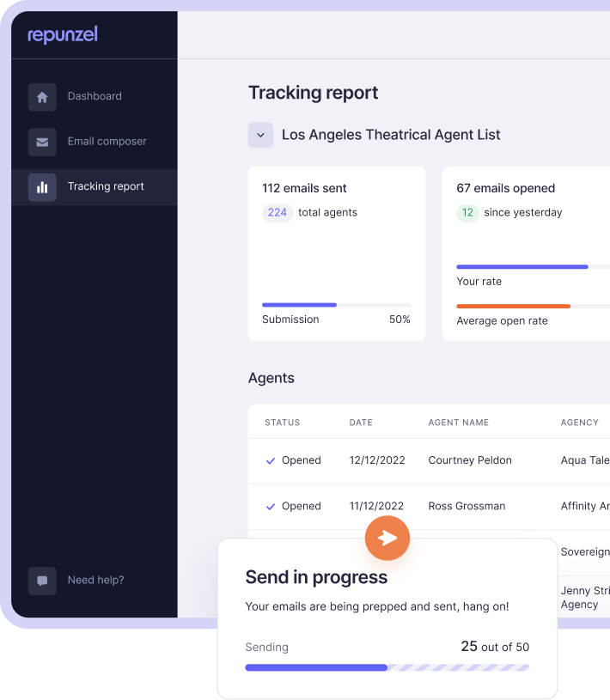Click the Sovereign agency cell
Viewport: 610px width, 700px height.
tap(585, 551)
